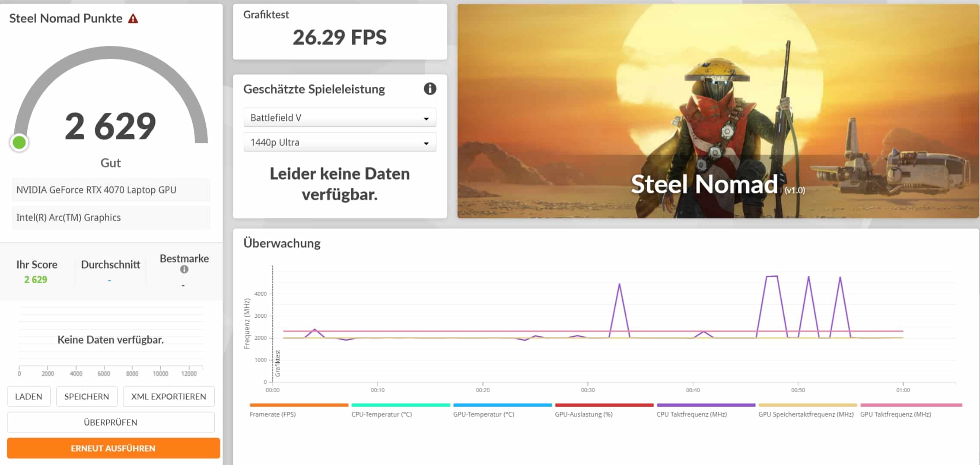The height and width of the screenshot is (465, 980).
Task: Click the Grafiktest marker in monitoring chart
Action: tap(277, 363)
